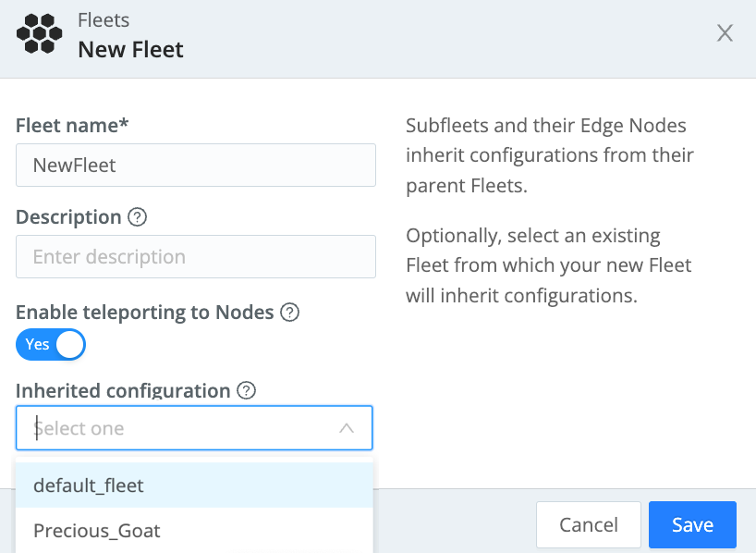
Task: Collapse the dropdown using the chevron arrow
Action: (347, 427)
